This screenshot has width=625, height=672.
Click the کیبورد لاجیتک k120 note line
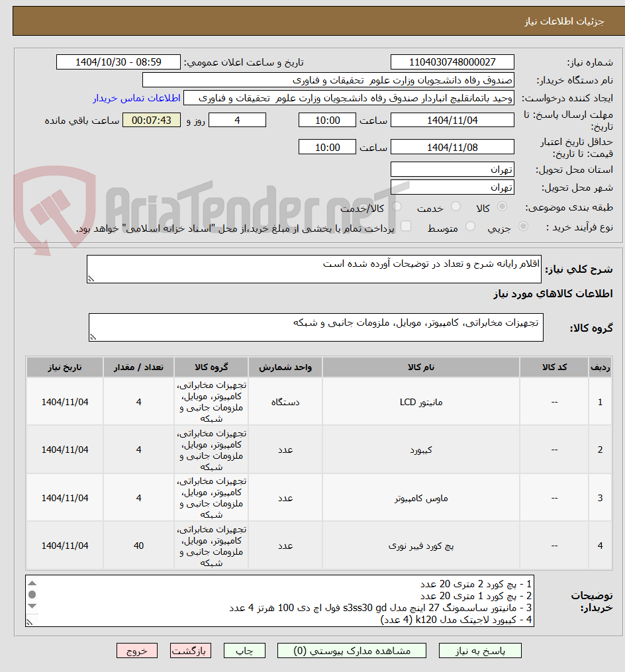pos(456,619)
